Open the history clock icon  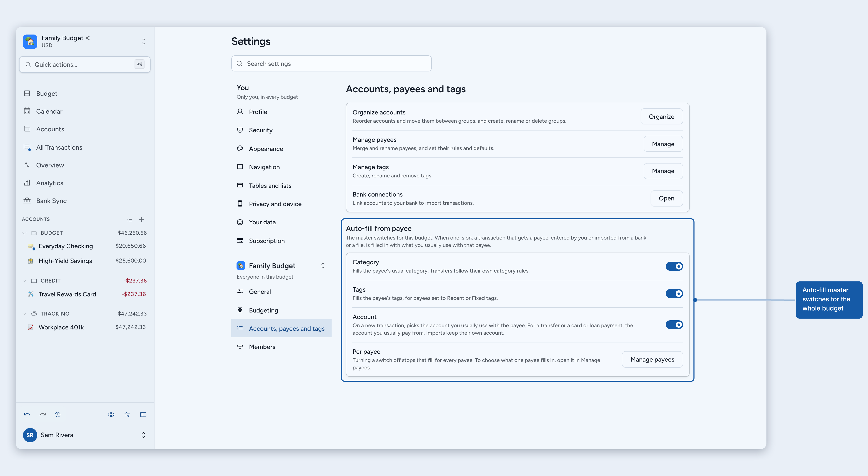(x=58, y=415)
